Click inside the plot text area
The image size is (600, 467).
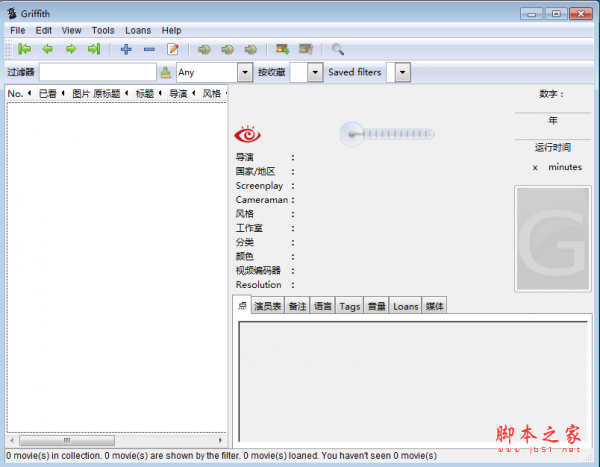413,381
